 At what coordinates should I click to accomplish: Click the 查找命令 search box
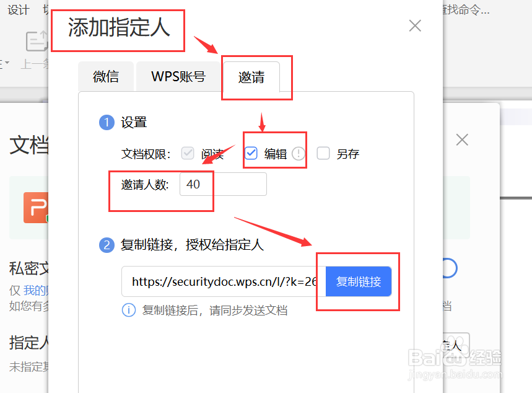[x=466, y=9]
